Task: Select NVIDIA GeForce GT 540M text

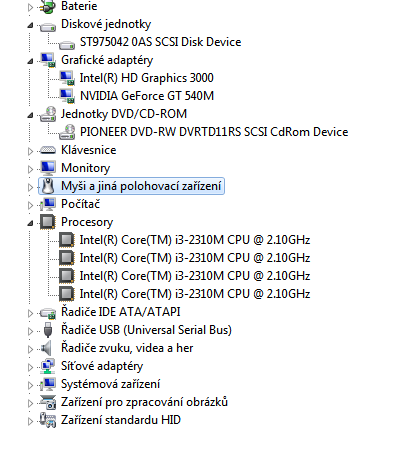Action: (147, 96)
